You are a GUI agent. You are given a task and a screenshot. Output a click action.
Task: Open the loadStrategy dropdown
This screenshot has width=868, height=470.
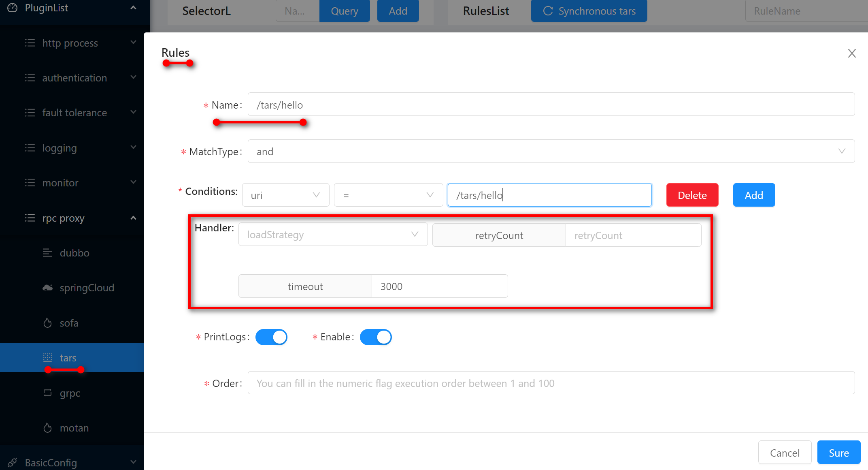tap(333, 235)
